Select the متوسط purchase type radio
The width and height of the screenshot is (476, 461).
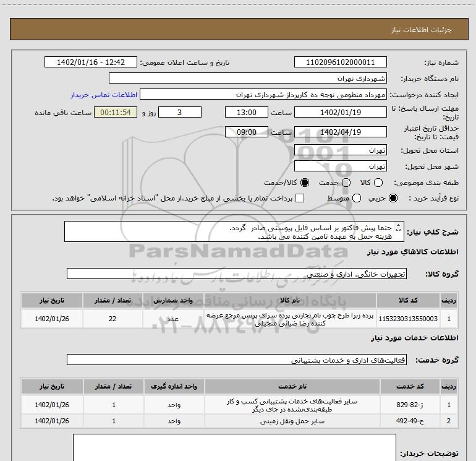[x=357, y=198]
